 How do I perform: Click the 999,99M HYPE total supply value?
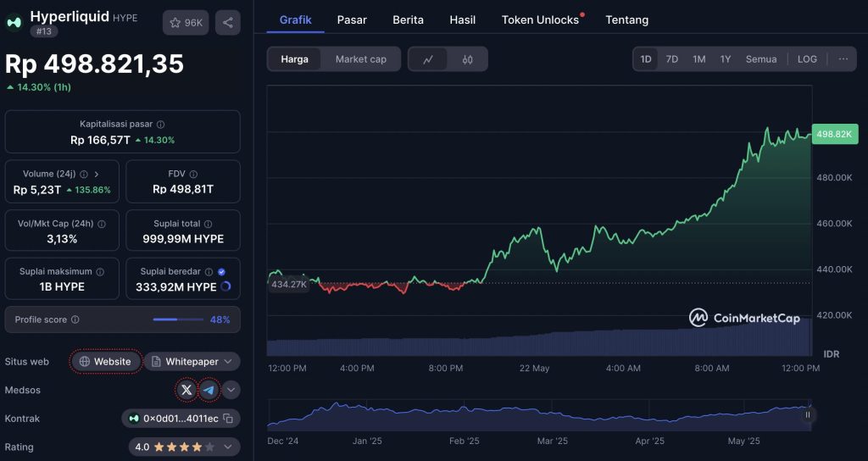(183, 239)
